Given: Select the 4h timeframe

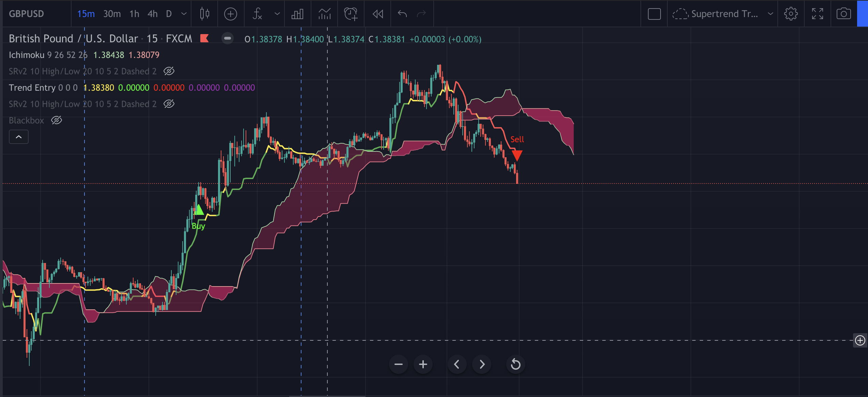Looking at the screenshot, I should click(x=152, y=14).
